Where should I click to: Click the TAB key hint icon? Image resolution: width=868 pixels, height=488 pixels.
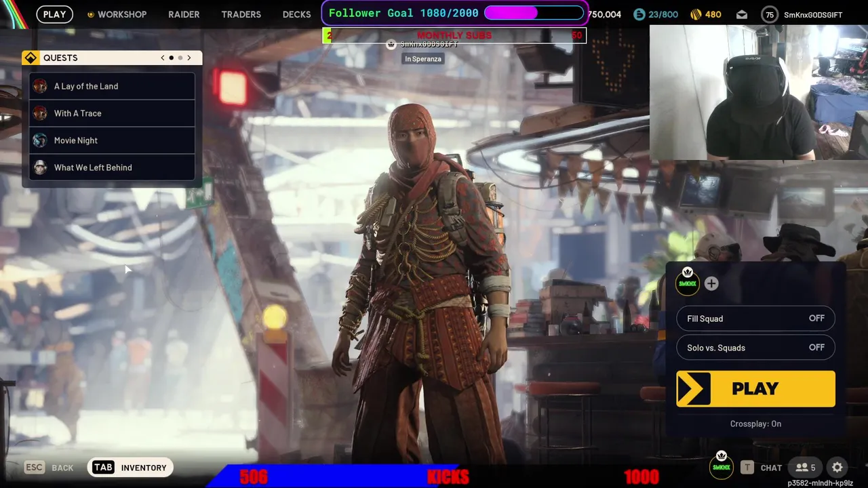pos(103,467)
